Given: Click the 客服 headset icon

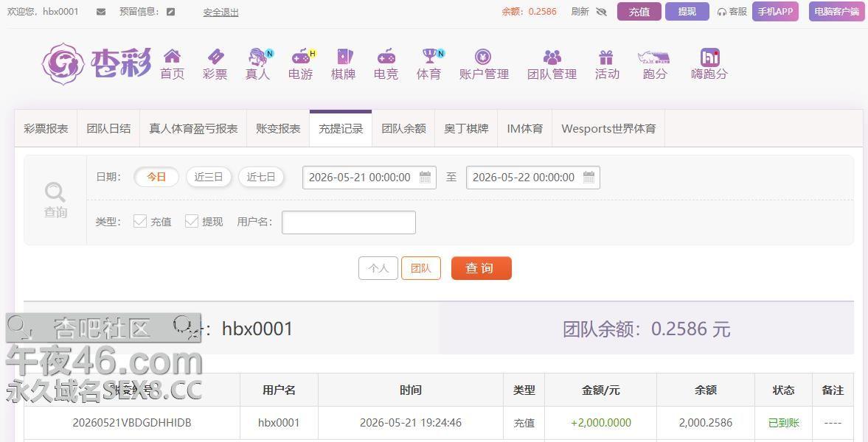Looking at the screenshot, I should pyautogui.click(x=721, y=12).
